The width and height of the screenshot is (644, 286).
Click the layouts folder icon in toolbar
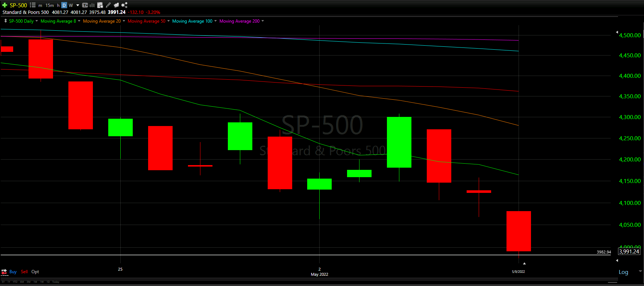coord(116,5)
